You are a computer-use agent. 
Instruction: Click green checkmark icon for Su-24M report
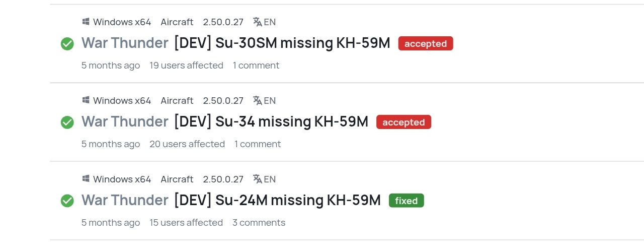click(67, 201)
